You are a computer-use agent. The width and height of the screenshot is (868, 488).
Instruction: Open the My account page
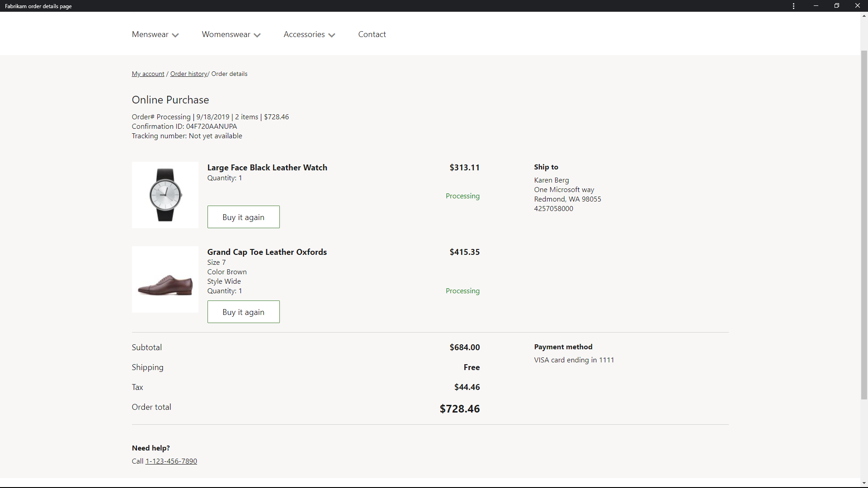pyautogui.click(x=147, y=73)
